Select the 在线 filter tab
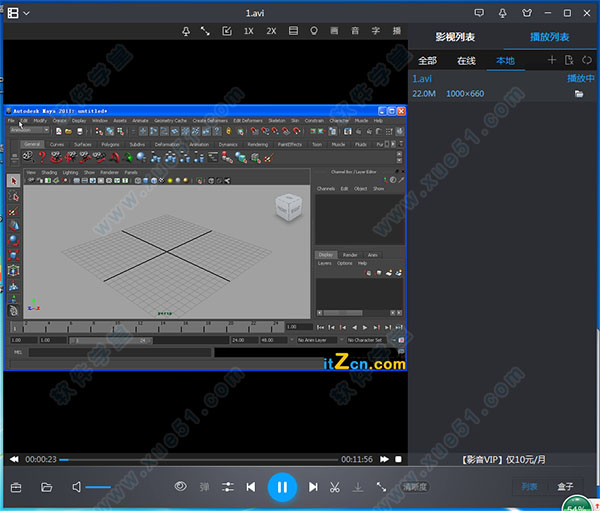600x511 pixels. click(x=466, y=60)
